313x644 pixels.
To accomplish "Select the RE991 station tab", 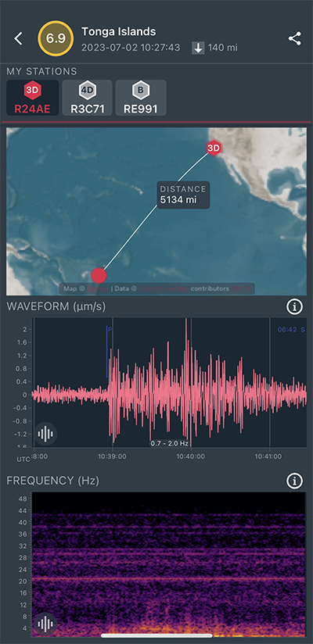I will pyautogui.click(x=141, y=98).
